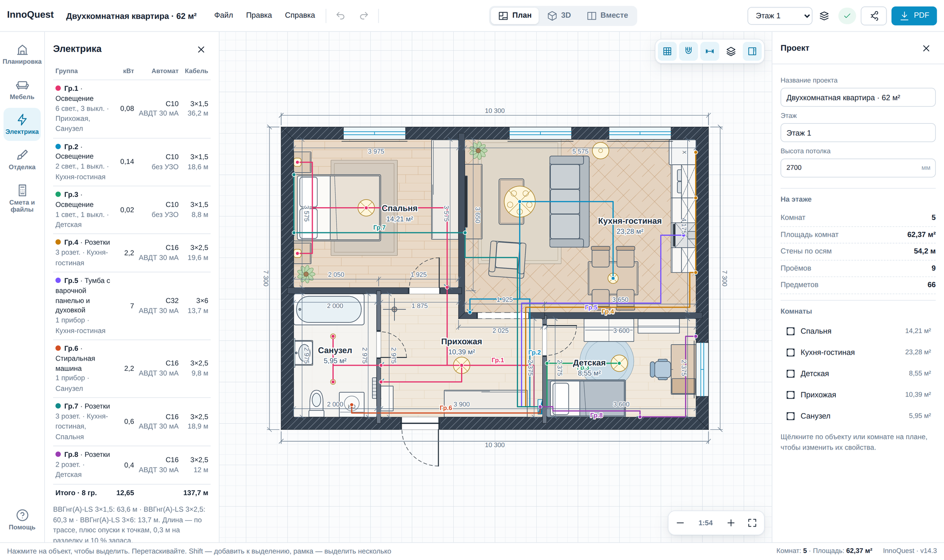Click the redo arrow icon

[364, 16]
